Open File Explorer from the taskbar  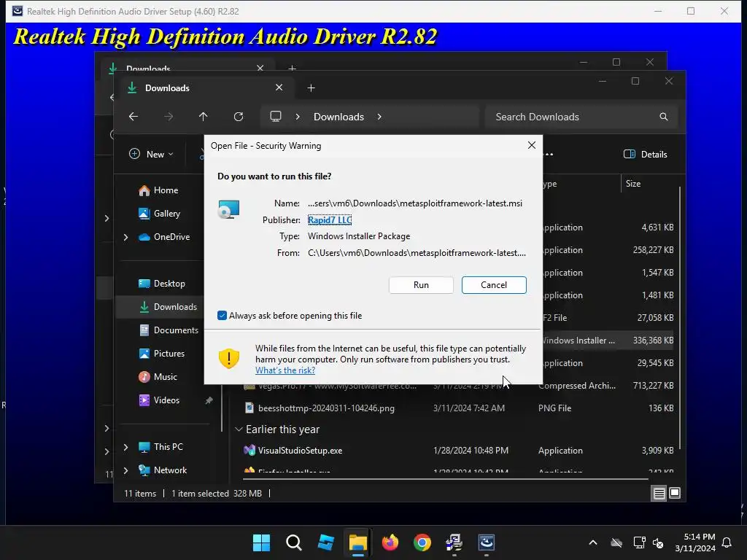(x=357, y=542)
